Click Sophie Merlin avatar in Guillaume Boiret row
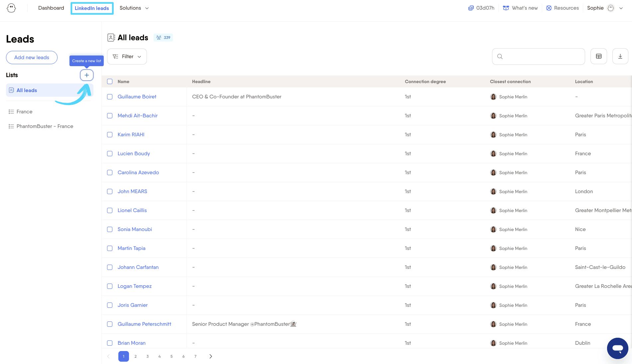 pos(493,97)
